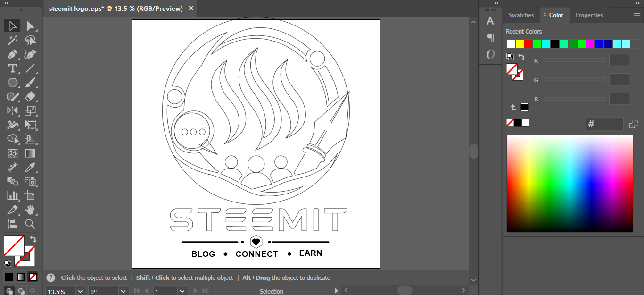Set paint mode to None in toolbar
Viewport: 644px width, 295px height.
pos(33,277)
